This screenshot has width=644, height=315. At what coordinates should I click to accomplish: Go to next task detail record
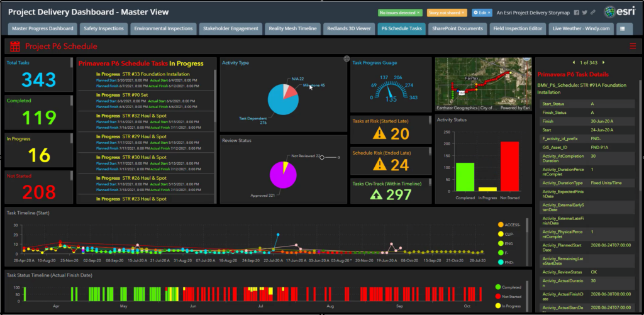pos(603,63)
